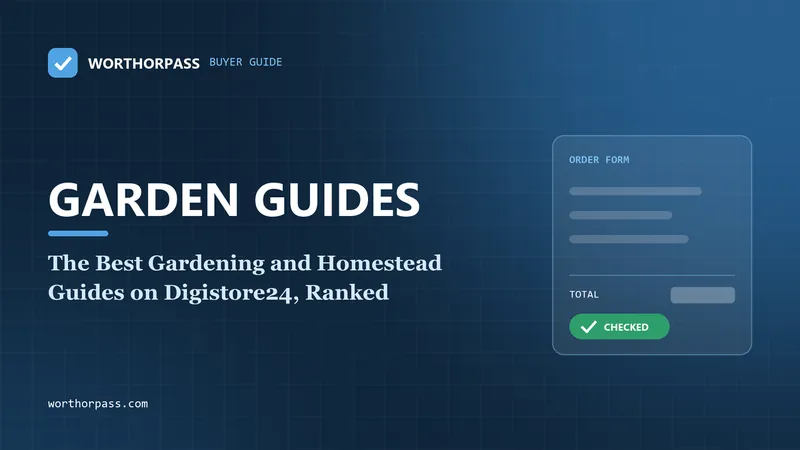Screen dimensions: 800x450
Task: Click the ORDER FORM heading
Action: 599,160
